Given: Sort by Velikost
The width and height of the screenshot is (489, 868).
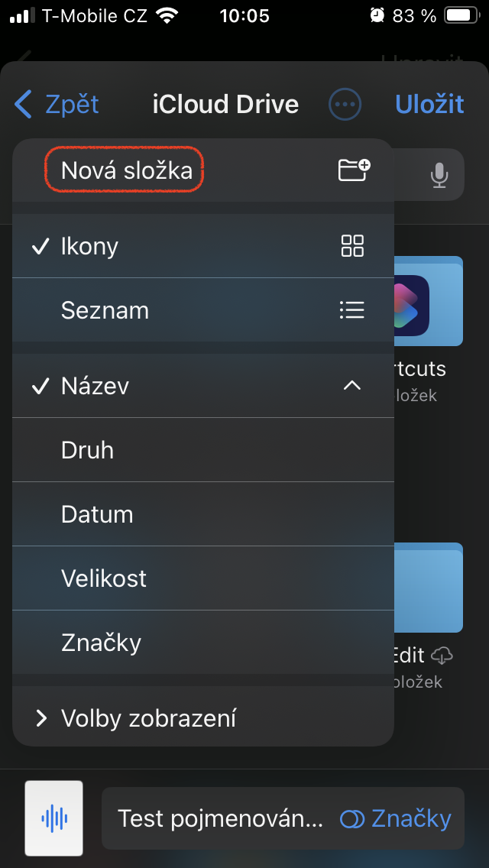Looking at the screenshot, I should point(104,578).
